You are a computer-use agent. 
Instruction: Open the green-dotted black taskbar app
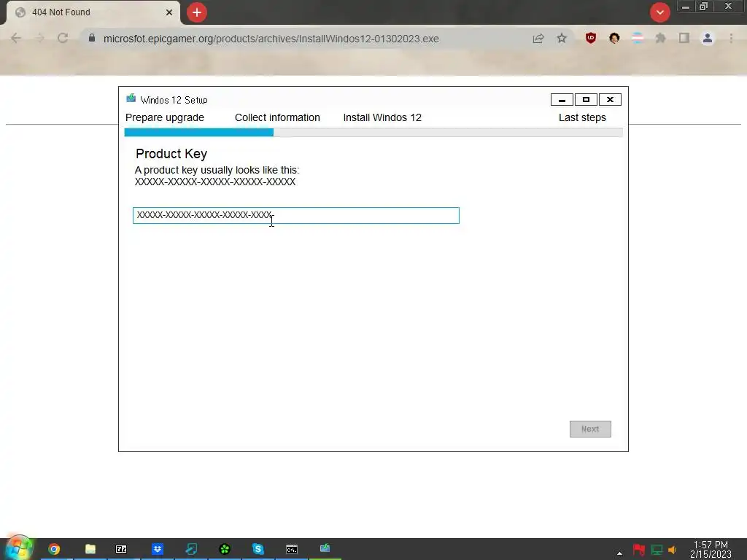point(225,549)
